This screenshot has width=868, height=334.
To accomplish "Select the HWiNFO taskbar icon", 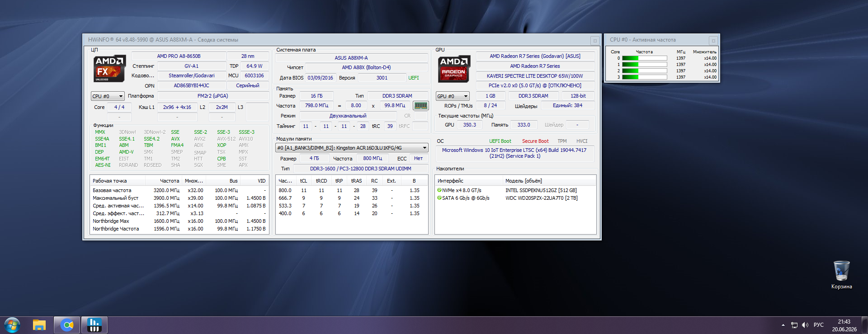I will tap(94, 325).
